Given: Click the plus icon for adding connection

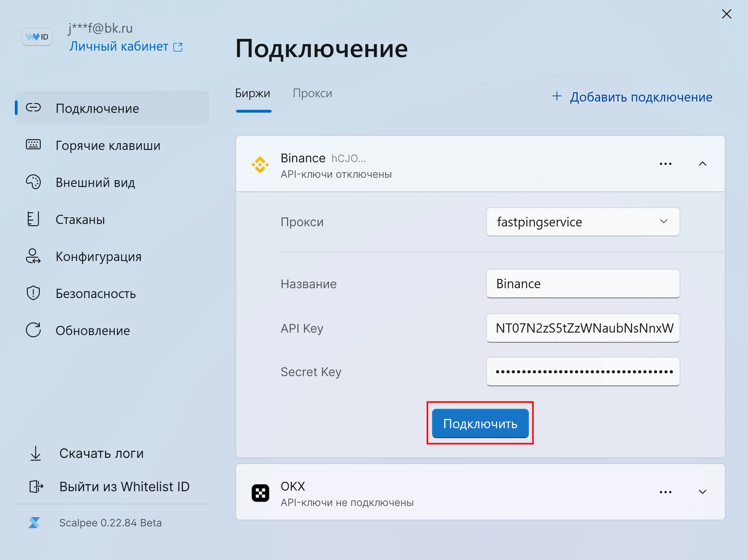Looking at the screenshot, I should point(557,96).
